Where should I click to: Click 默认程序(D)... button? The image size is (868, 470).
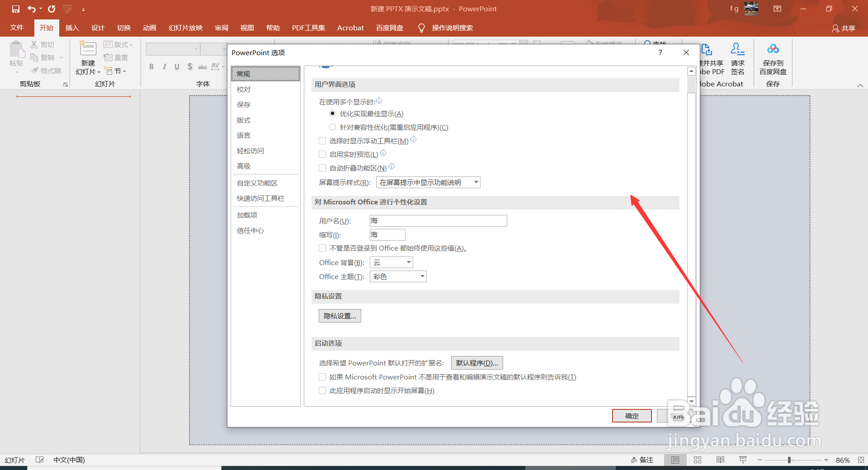[x=477, y=363]
